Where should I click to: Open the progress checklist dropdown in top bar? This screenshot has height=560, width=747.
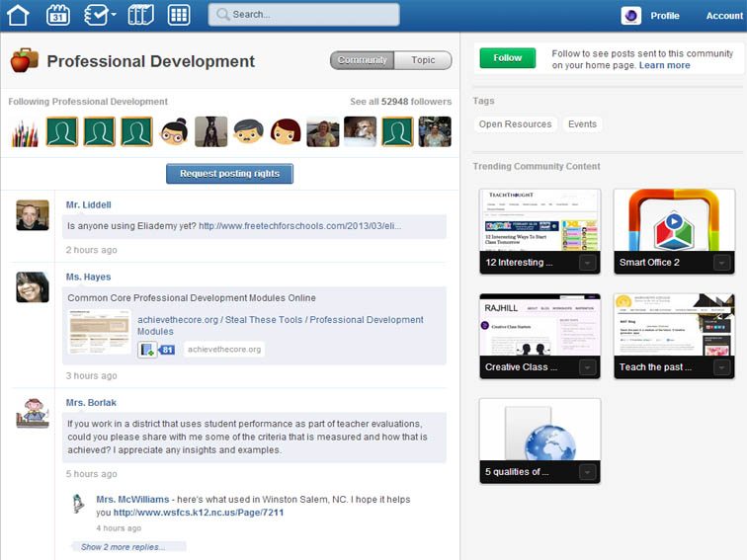100,15
